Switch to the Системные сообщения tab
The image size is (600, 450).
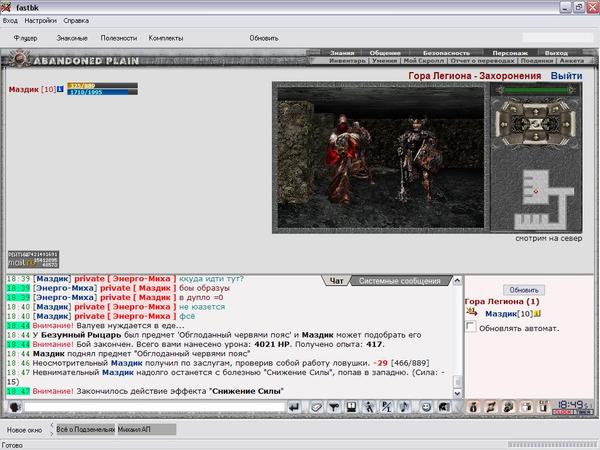coord(399,281)
